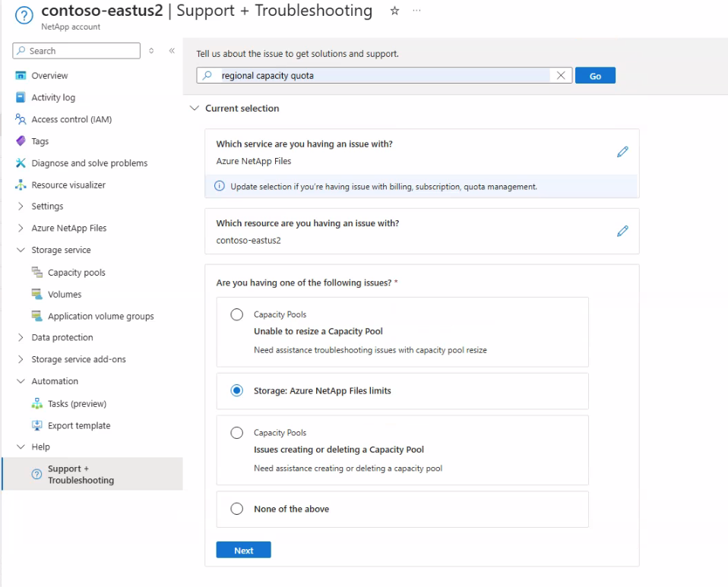Screen dimensions: 728x587
Task: Open Export template under Automation
Action: (x=79, y=425)
